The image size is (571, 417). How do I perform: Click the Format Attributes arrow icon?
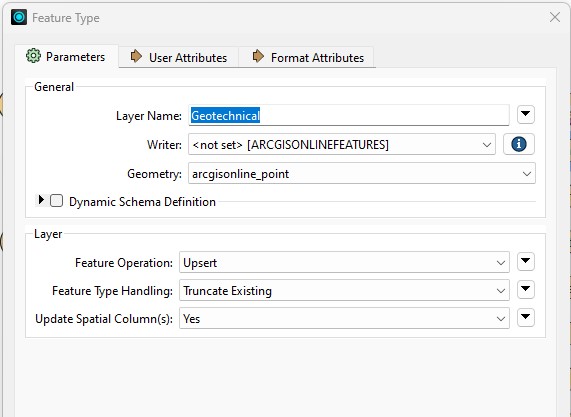point(258,56)
